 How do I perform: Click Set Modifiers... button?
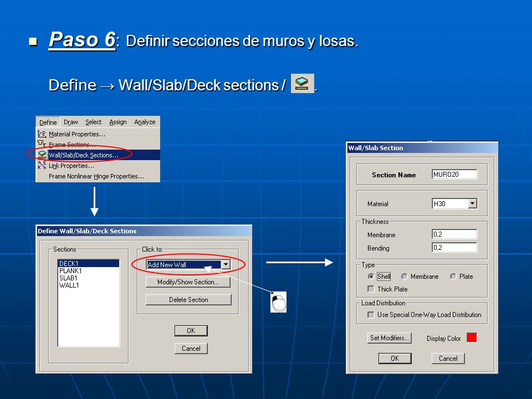(390, 338)
